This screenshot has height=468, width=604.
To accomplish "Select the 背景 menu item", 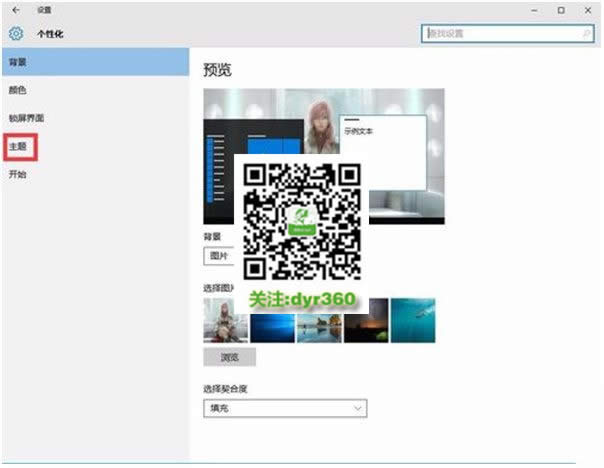I will tap(96, 62).
